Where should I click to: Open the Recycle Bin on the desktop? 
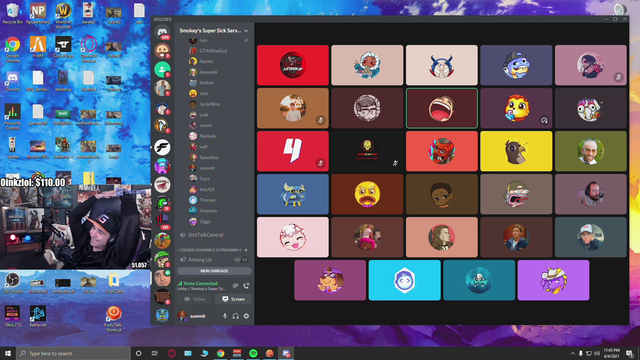point(13,13)
